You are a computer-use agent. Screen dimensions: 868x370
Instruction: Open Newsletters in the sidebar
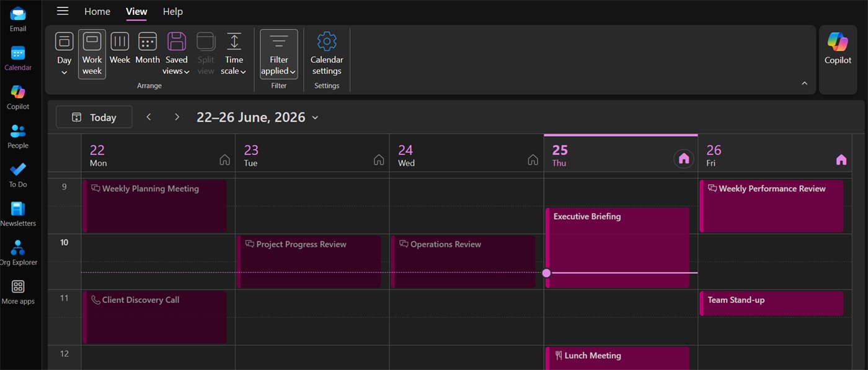point(18,215)
